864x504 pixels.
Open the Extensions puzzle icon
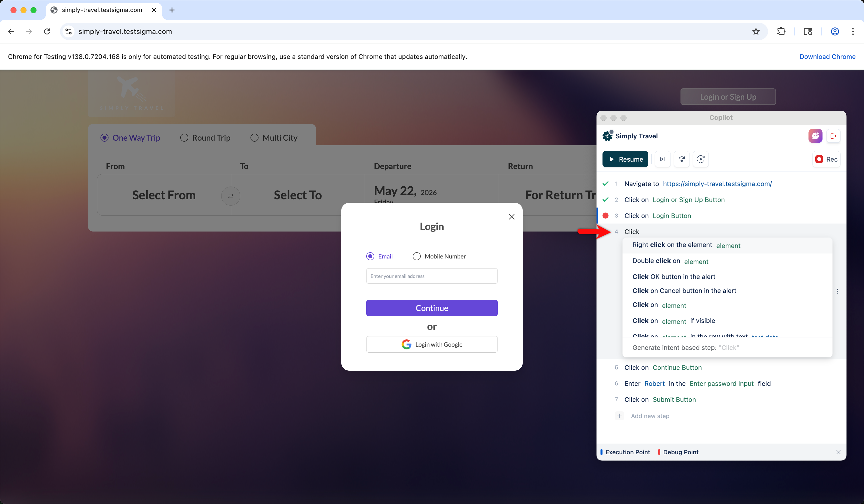point(781,31)
